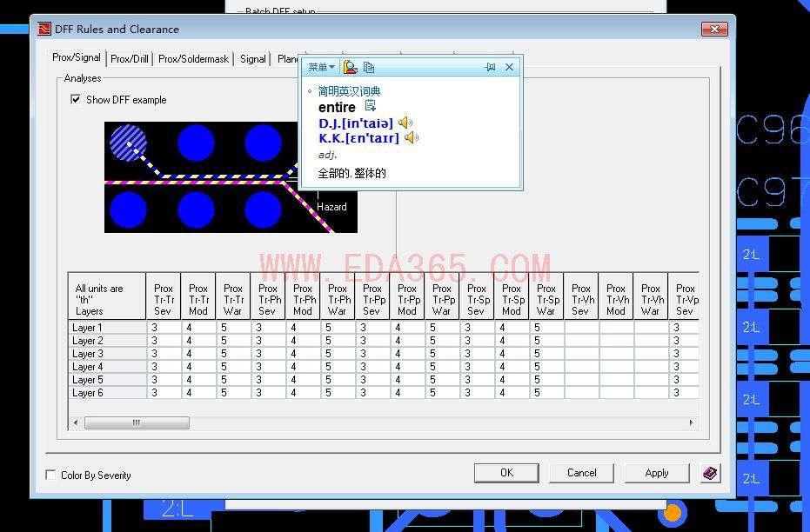Click the empty Layer 1 Prox Tr-Vh Sev cell
Screen dimensions: 810x532
[x=581, y=327]
